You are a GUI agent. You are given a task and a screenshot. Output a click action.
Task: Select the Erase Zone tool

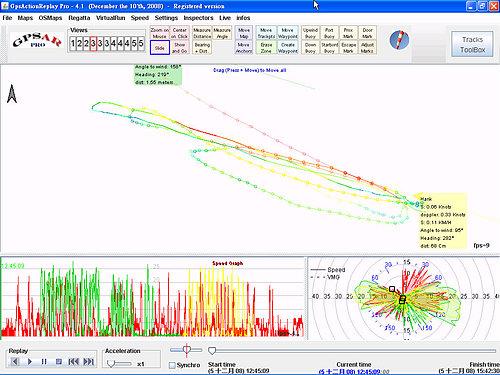[x=266, y=48]
